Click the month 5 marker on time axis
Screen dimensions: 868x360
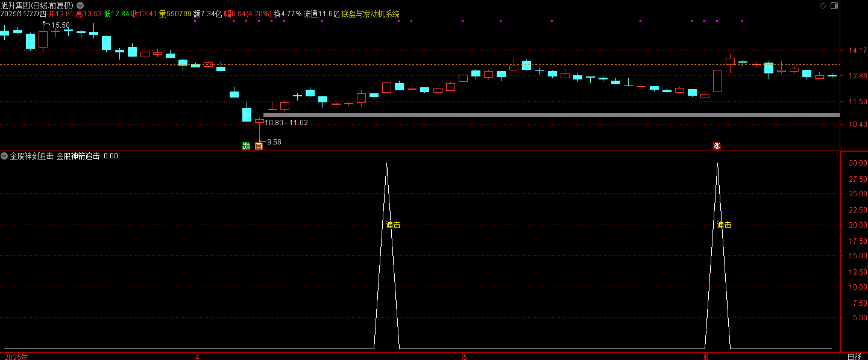click(x=465, y=357)
